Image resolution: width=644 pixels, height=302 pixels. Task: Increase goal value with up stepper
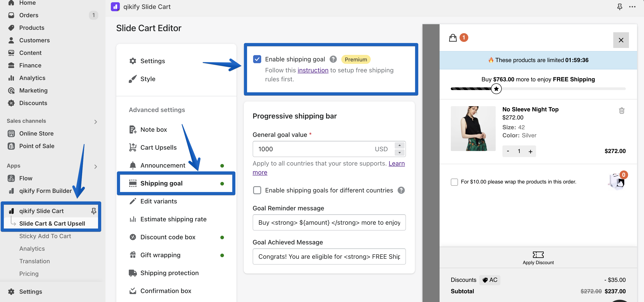(x=399, y=145)
